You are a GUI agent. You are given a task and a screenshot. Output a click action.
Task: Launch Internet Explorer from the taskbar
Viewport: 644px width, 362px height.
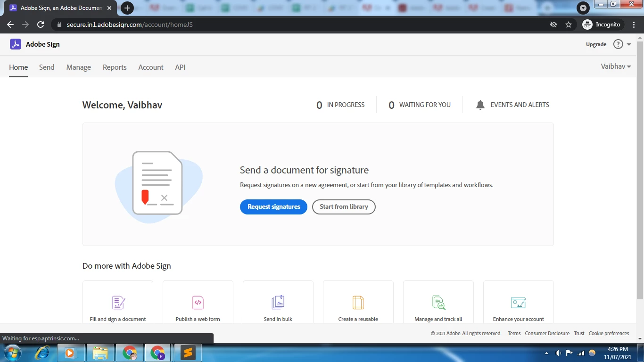pos(43,353)
